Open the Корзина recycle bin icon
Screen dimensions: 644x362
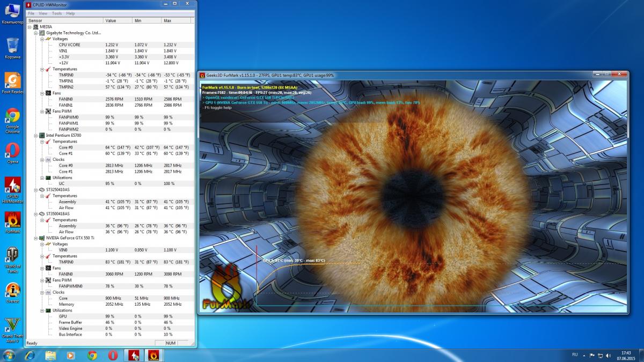pyautogui.click(x=12, y=48)
